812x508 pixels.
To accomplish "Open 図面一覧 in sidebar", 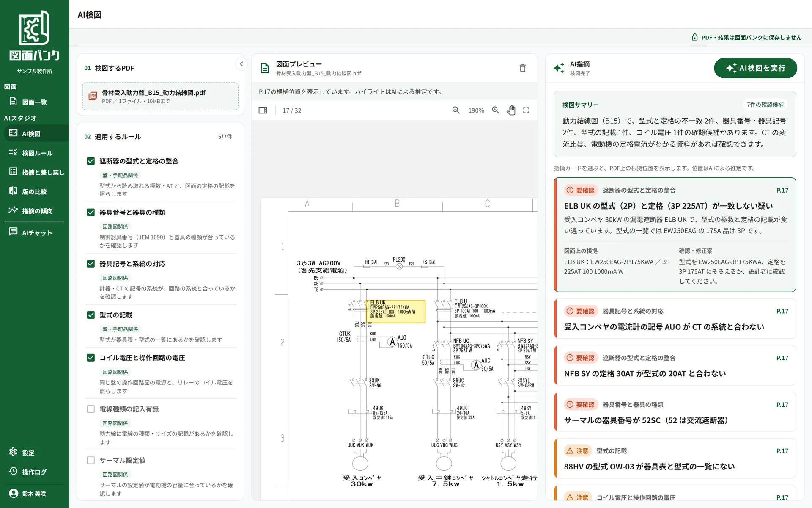I will coord(34,102).
